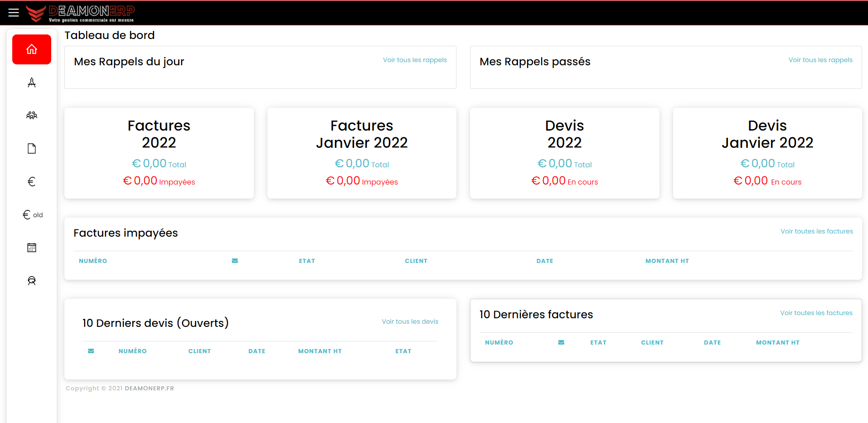Open the euro old sidebar item
The height and width of the screenshot is (423, 868).
click(33, 215)
